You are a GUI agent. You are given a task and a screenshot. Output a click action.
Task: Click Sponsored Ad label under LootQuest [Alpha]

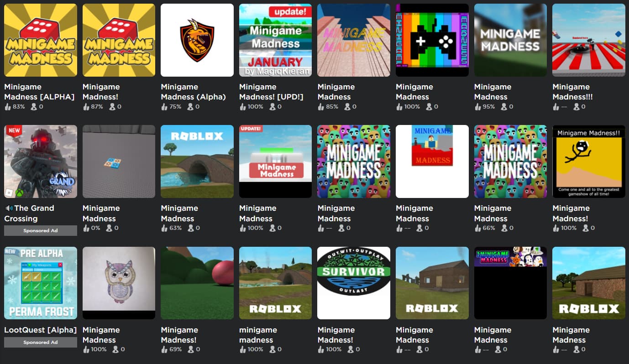41,342
